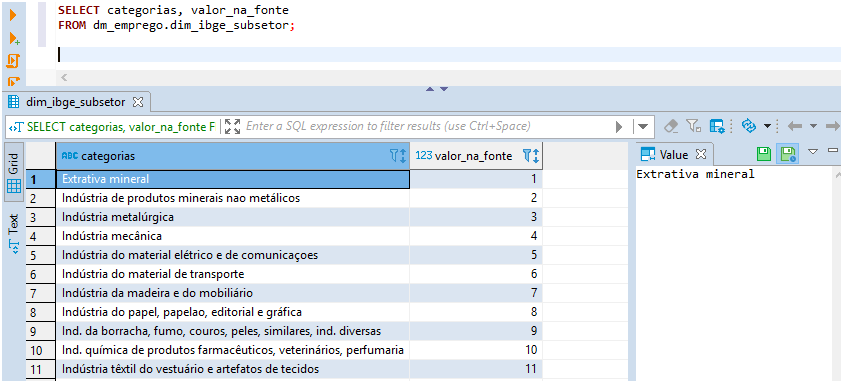Screen dimensions: 841x381
Task: Click the explain execution plan icon
Action: [x=13, y=81]
